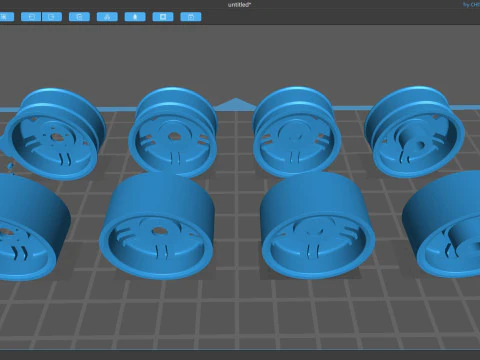
Task: Click the untitled* project title
Action: [x=239, y=5]
